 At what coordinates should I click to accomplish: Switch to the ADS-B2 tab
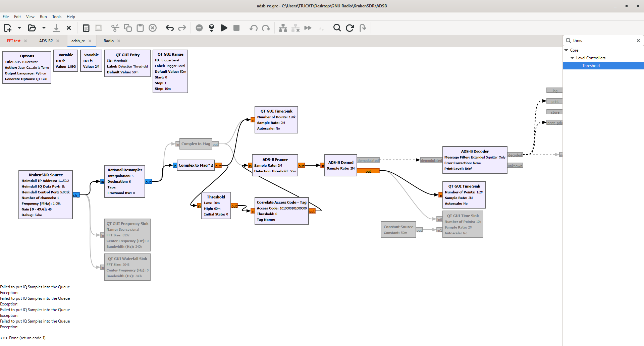pyautogui.click(x=46, y=41)
